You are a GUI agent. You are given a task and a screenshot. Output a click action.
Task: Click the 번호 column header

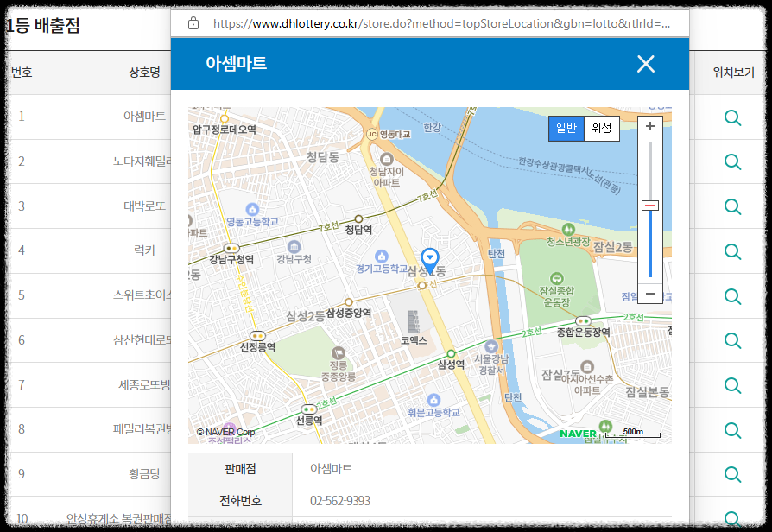point(22,73)
